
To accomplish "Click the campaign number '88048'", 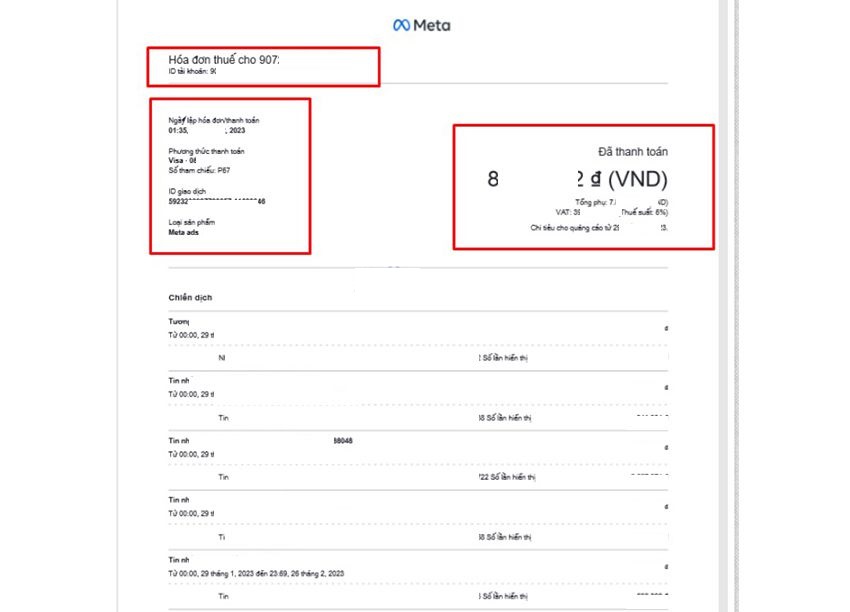I will pyautogui.click(x=343, y=441).
